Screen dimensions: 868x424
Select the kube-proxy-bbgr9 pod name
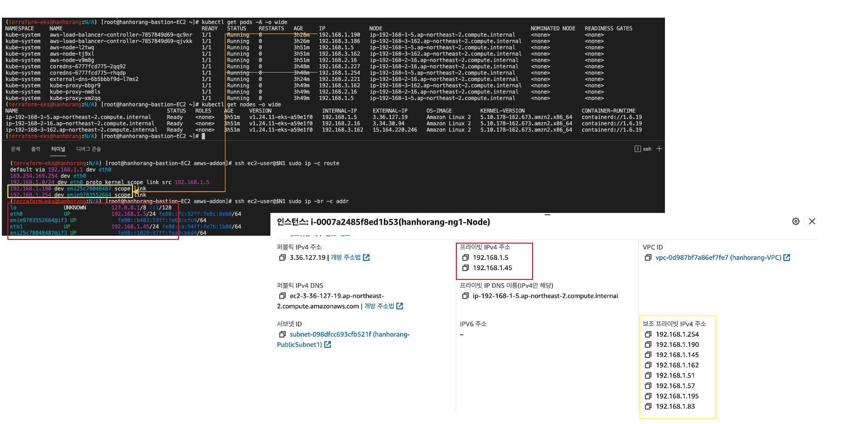pyautogui.click(x=75, y=86)
